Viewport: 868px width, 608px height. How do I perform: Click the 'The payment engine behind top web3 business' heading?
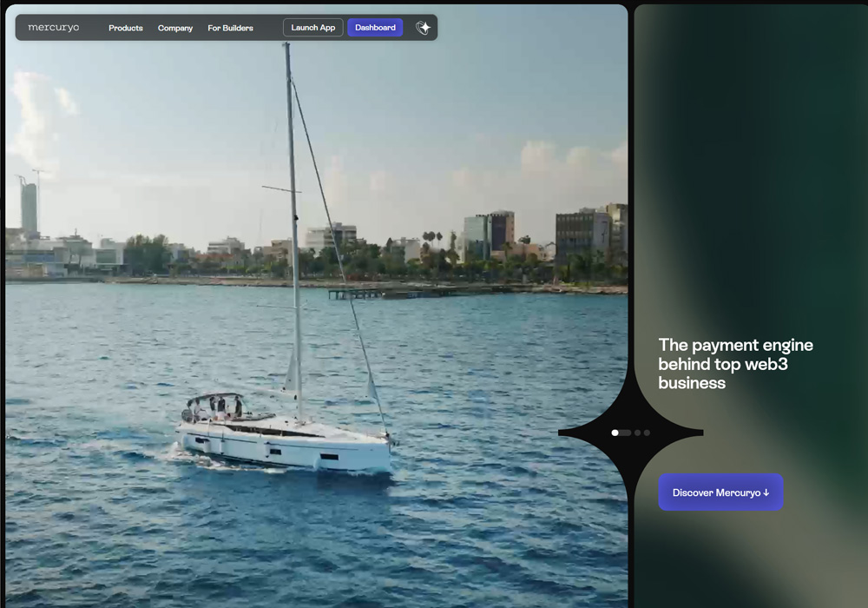pyautogui.click(x=736, y=364)
